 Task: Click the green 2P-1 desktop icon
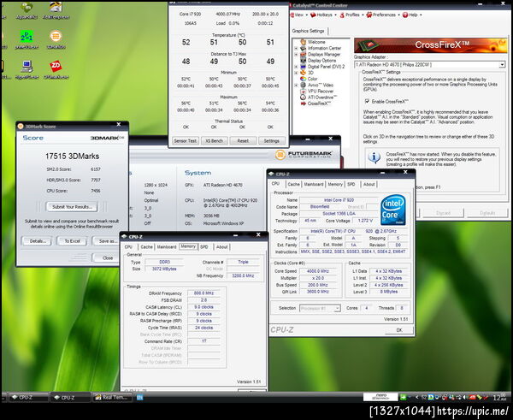tap(27, 36)
